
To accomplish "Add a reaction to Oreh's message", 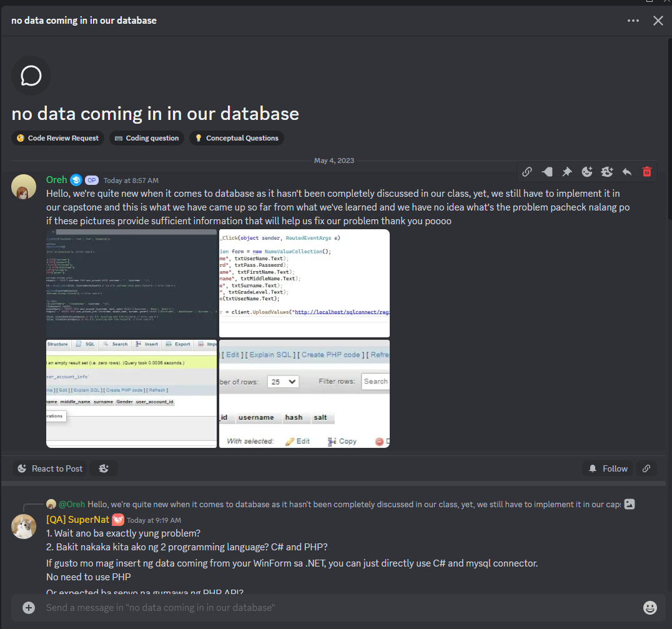I will coord(587,172).
